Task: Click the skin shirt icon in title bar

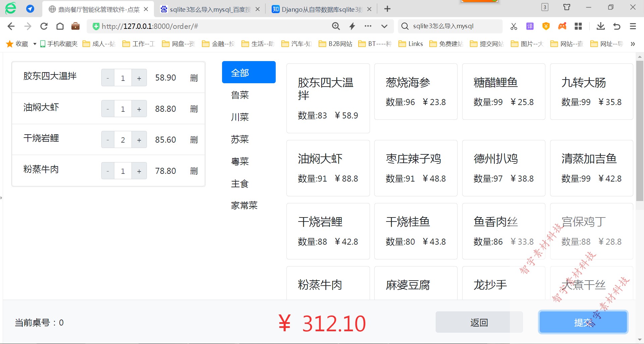Action: [567, 7]
